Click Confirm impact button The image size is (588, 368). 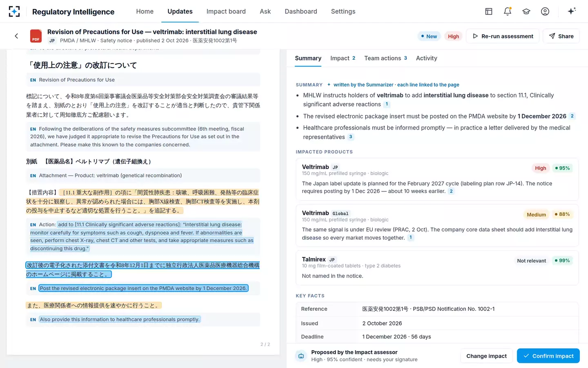(548, 356)
